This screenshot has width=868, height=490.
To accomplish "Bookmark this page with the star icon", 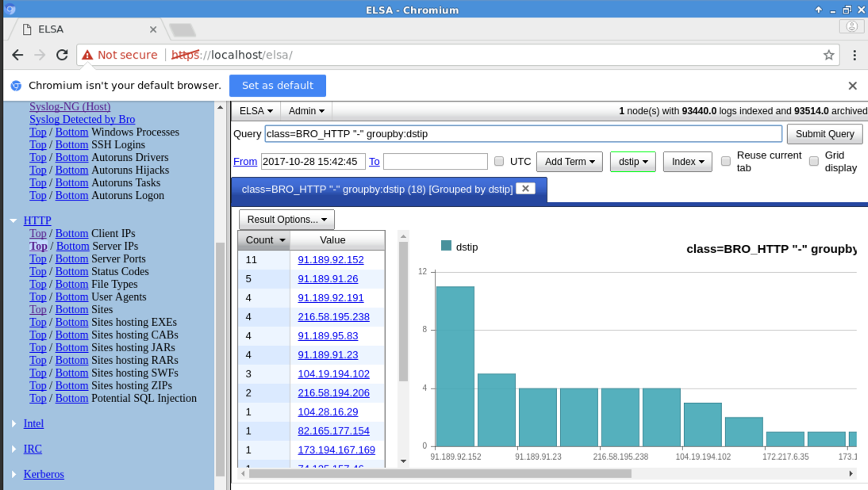I will click(x=828, y=55).
